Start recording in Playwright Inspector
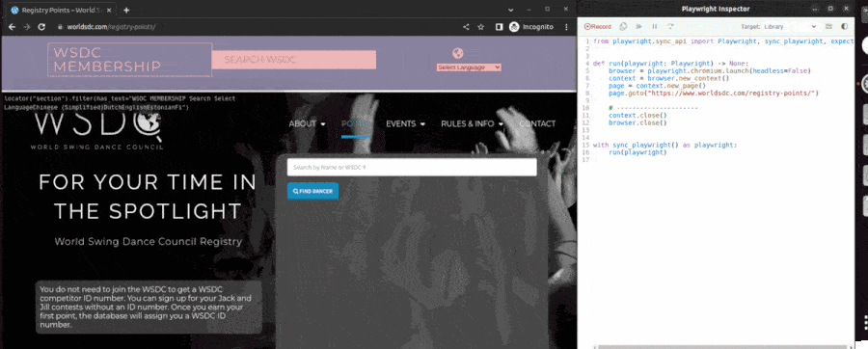 [598, 27]
